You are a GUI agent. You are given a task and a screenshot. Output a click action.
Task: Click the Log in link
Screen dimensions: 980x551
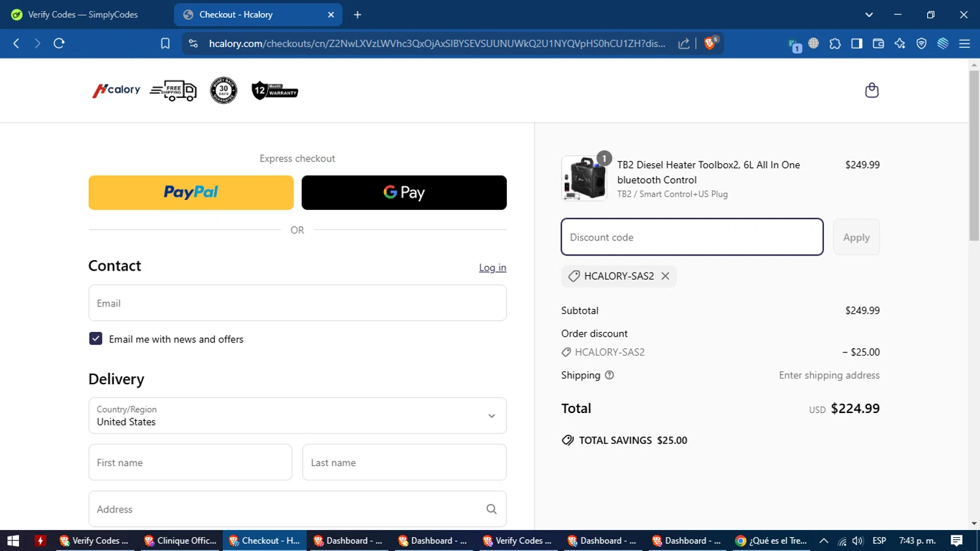click(x=493, y=267)
